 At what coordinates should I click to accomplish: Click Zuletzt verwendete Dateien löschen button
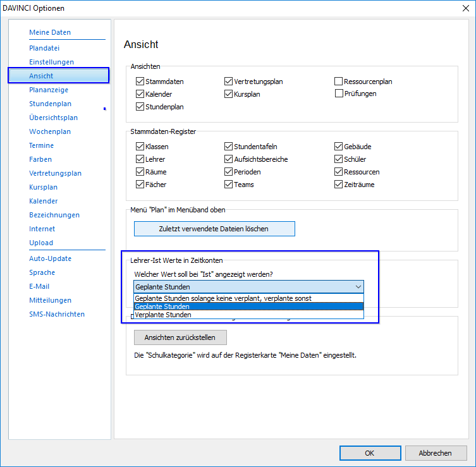[214, 229]
